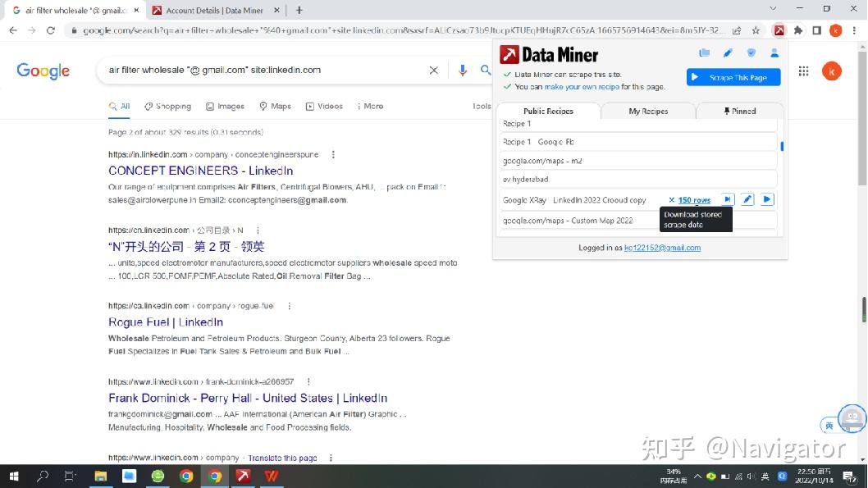
Task: Run the Google XRay recipe play icon
Action: point(767,200)
